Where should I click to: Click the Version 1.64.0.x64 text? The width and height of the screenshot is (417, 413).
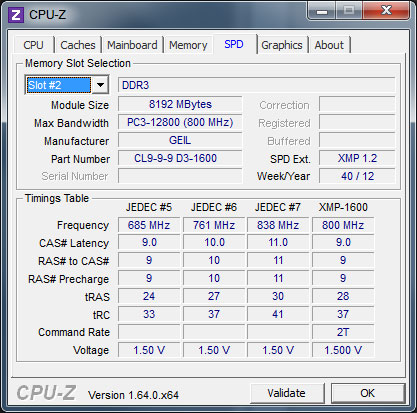[133, 395]
